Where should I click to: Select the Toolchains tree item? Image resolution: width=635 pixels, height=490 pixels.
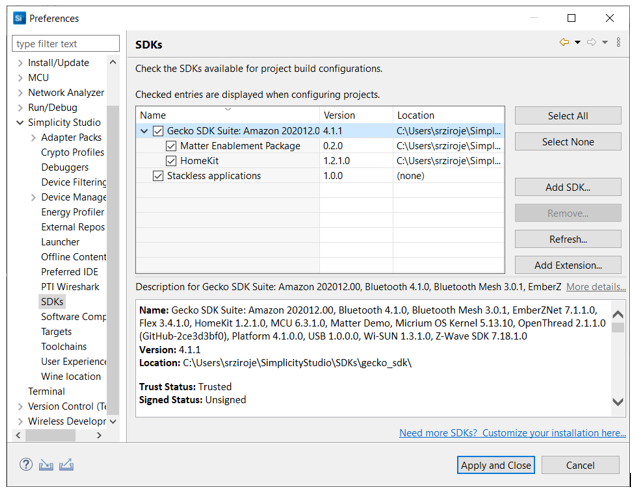tap(64, 347)
